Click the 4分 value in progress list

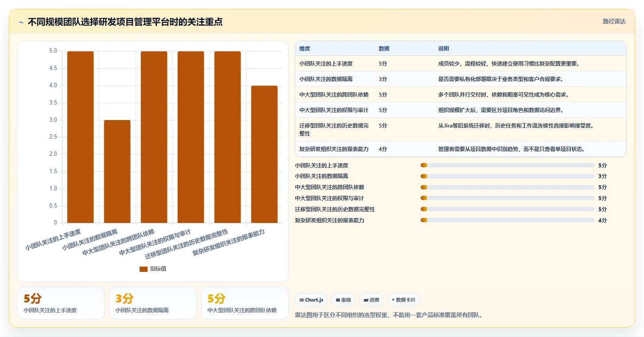click(602, 220)
